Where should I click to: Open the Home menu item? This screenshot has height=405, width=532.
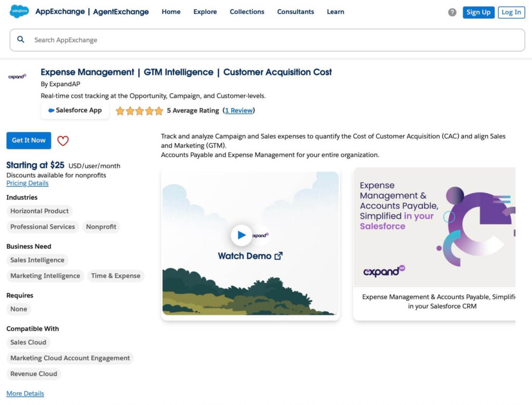point(171,12)
